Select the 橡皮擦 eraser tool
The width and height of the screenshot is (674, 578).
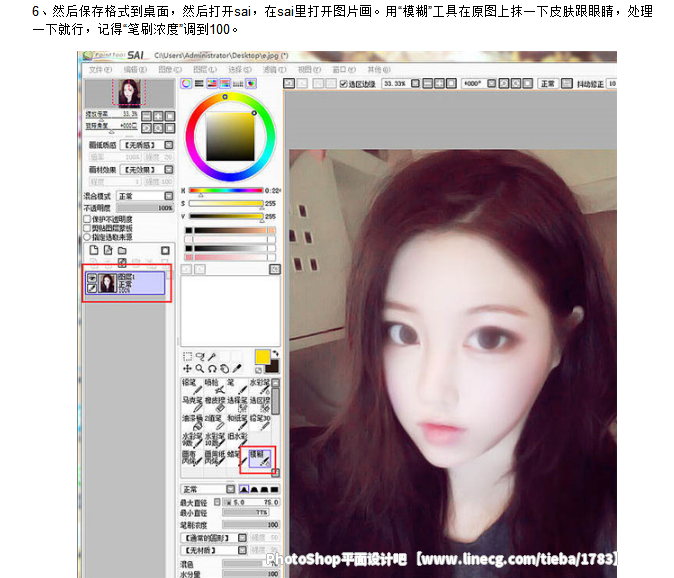pyautogui.click(x=214, y=404)
